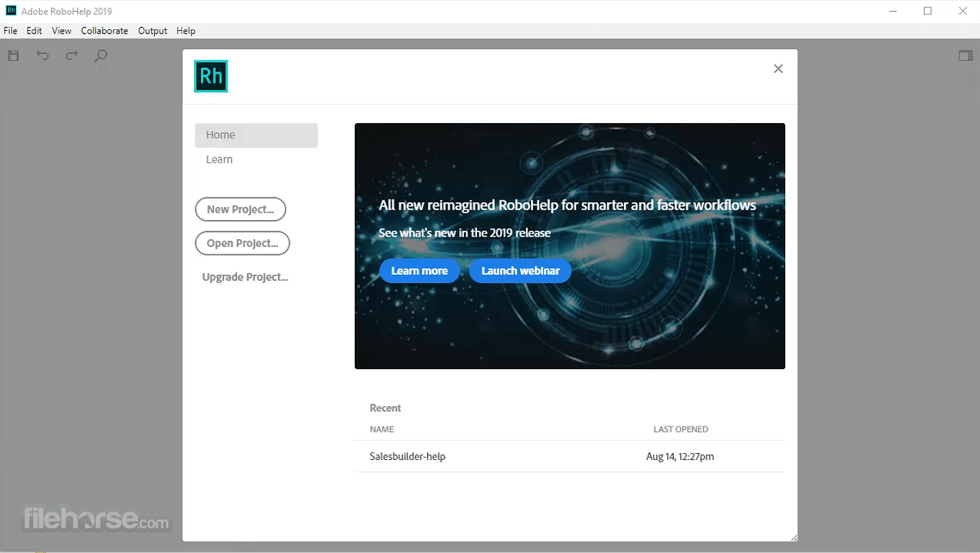Click the Learn more button
This screenshot has height=553, width=980.
point(420,271)
